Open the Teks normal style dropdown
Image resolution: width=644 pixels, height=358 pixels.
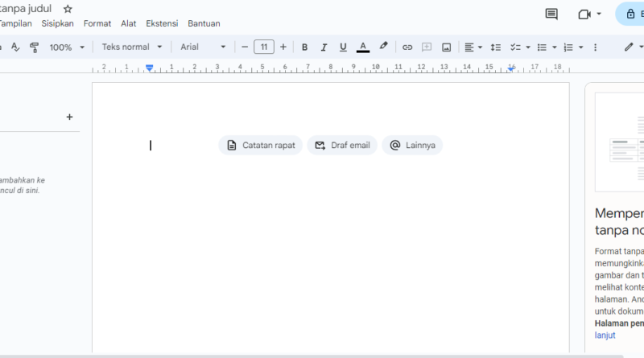(x=132, y=47)
